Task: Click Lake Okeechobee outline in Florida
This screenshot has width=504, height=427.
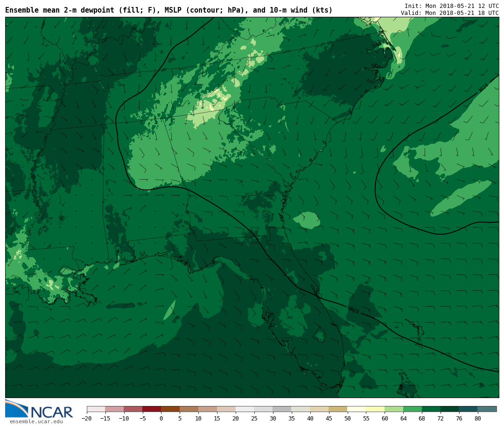Action: point(319,334)
